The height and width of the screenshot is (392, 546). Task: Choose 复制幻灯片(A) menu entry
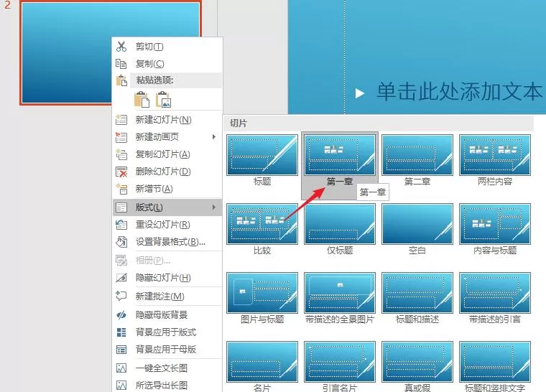point(167,154)
